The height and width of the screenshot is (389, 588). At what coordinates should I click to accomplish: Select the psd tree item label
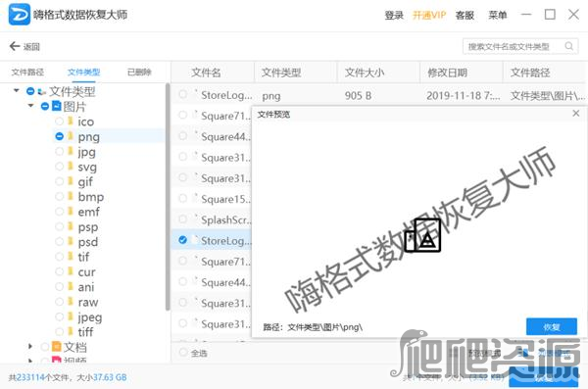click(x=88, y=242)
